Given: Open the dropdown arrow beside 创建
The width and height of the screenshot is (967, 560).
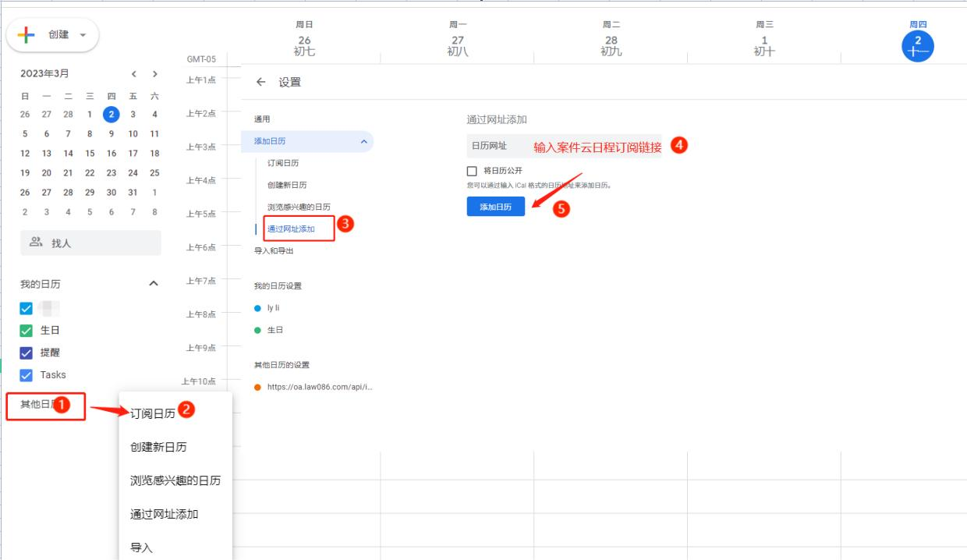Looking at the screenshot, I should (83, 35).
